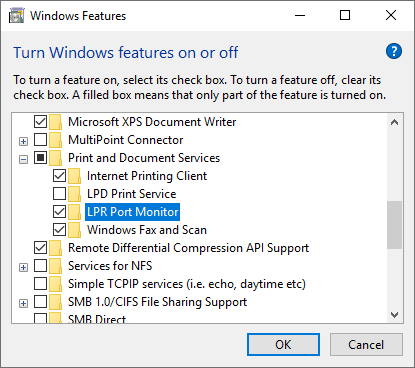The height and width of the screenshot is (368, 415).
Task: Click folder icon beside MultiPoint Connector
Action: (x=55, y=140)
